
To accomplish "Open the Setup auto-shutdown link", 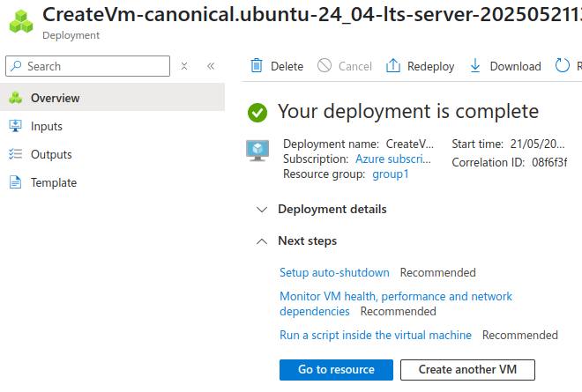I will tap(334, 272).
